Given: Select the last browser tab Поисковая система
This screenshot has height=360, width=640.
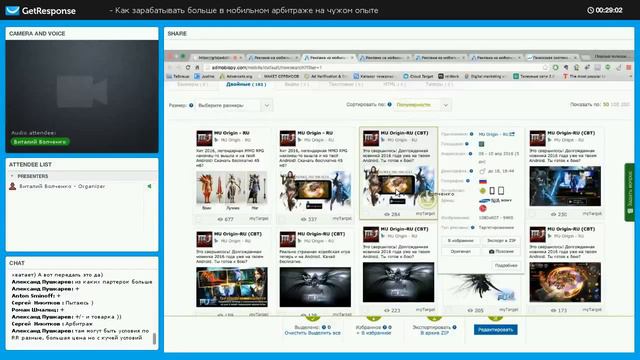Looking at the screenshot, I should 552,58.
